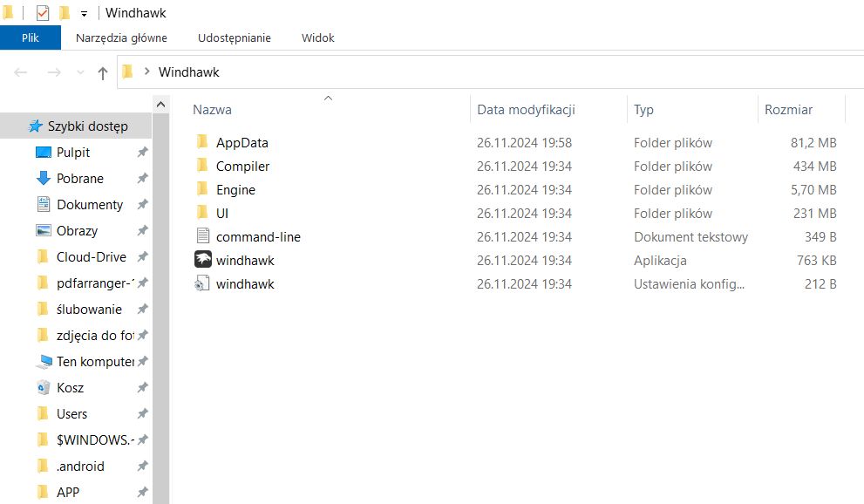Screen dimensions: 864x504
Task: Open the $WINDOWS folder in navigation pane
Action: tap(95, 440)
